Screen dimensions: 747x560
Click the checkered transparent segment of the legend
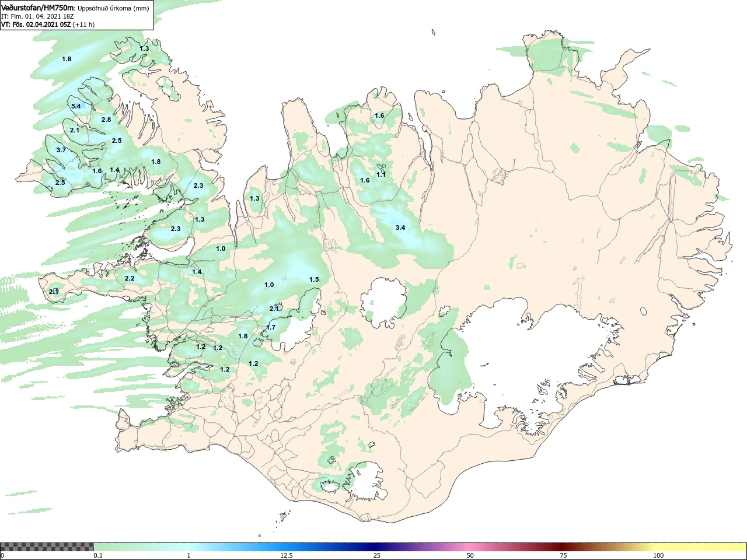pyautogui.click(x=47, y=547)
